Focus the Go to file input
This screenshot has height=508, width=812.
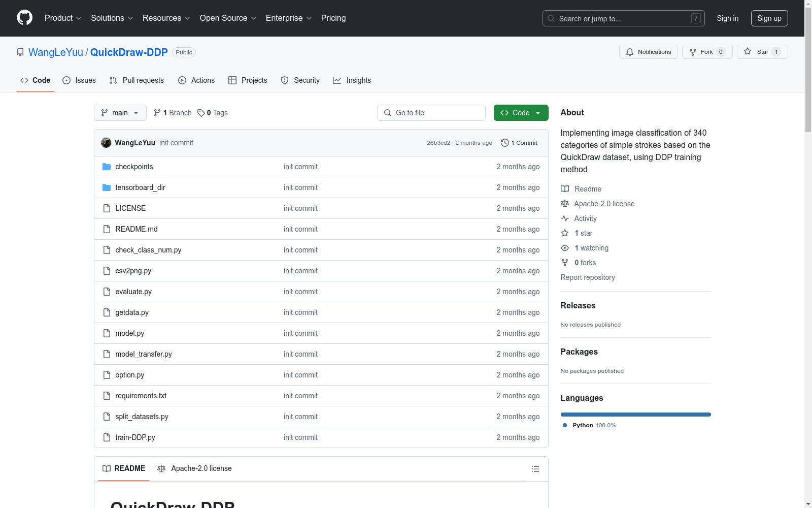(431, 113)
